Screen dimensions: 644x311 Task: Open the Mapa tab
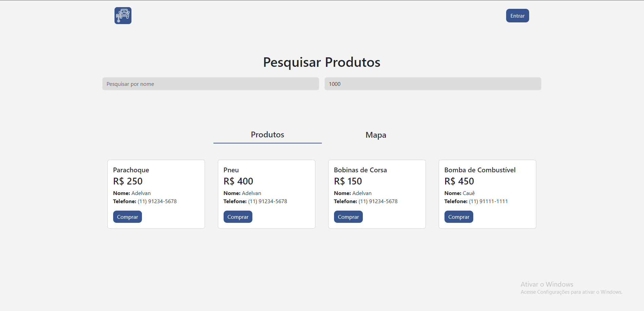coord(376,135)
